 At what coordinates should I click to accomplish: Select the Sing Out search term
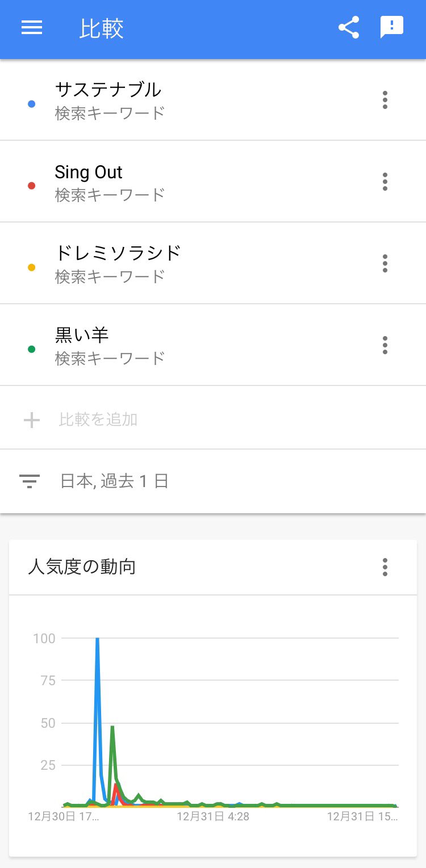coord(89,172)
